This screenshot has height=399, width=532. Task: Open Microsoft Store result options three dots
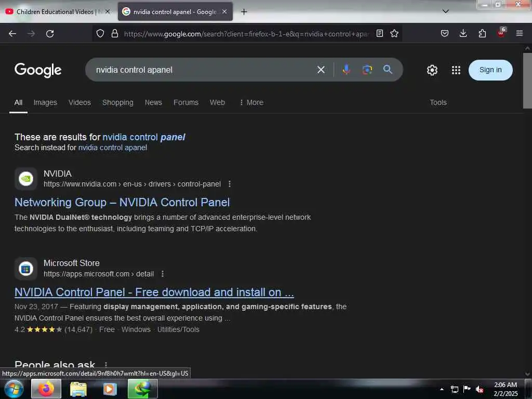[163, 274]
